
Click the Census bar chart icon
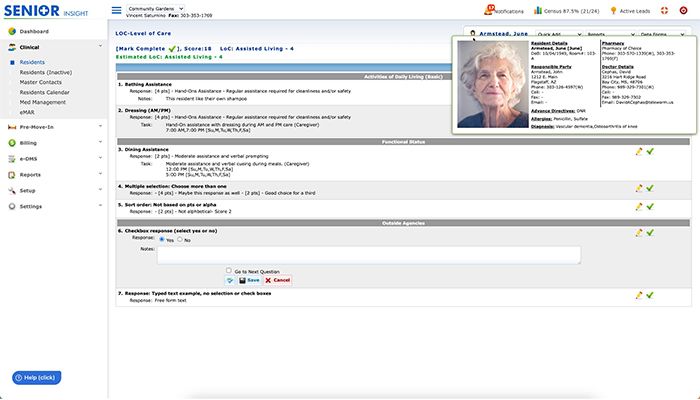pos(538,10)
